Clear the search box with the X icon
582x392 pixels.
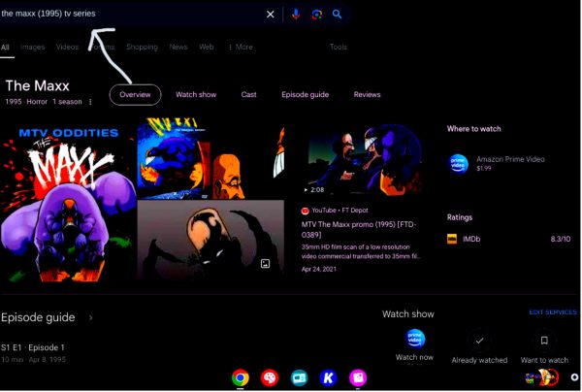pyautogui.click(x=271, y=15)
